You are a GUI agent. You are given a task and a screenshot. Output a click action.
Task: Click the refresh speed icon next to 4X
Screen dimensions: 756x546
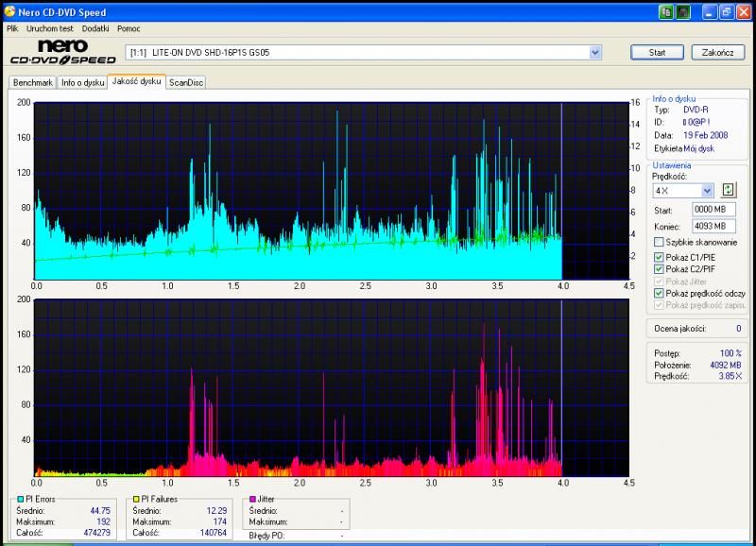pyautogui.click(x=728, y=190)
